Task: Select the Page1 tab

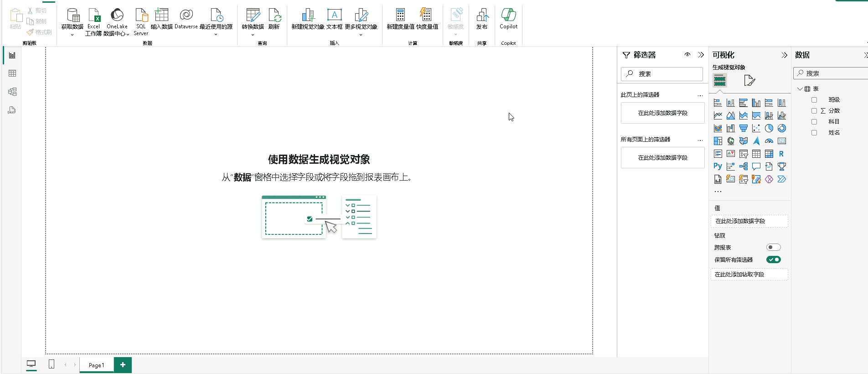Action: point(97,365)
